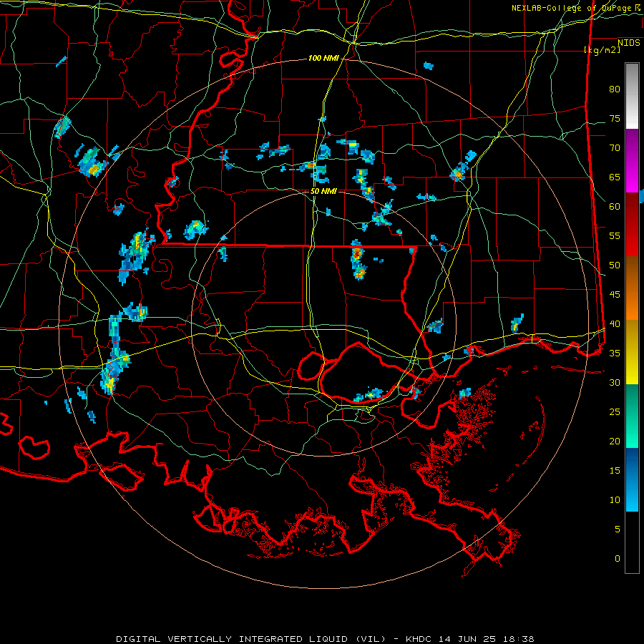Click the [kg/m2] units label

(x=602, y=49)
